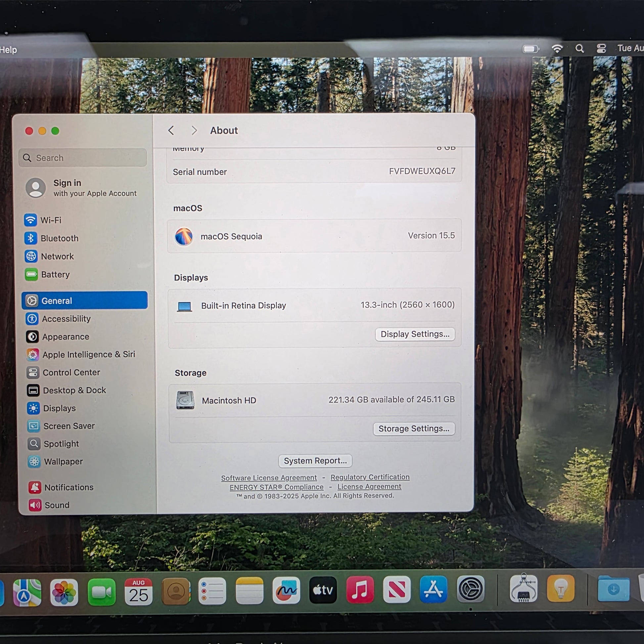Click the Built-in Retina Display laptop icon

tap(184, 306)
